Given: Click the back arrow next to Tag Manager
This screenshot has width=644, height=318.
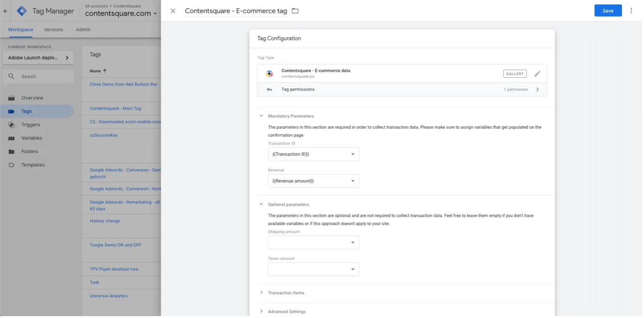Looking at the screenshot, I should tap(6, 11).
